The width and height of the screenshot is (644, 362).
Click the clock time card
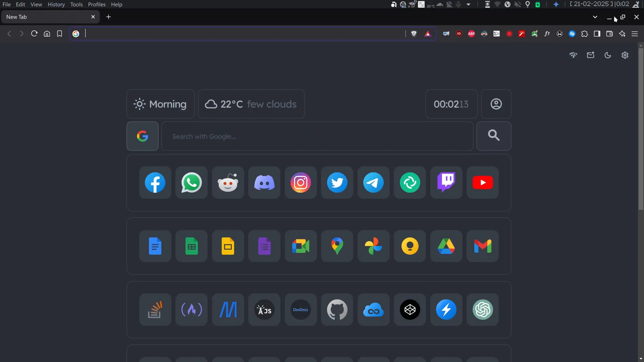(x=451, y=104)
